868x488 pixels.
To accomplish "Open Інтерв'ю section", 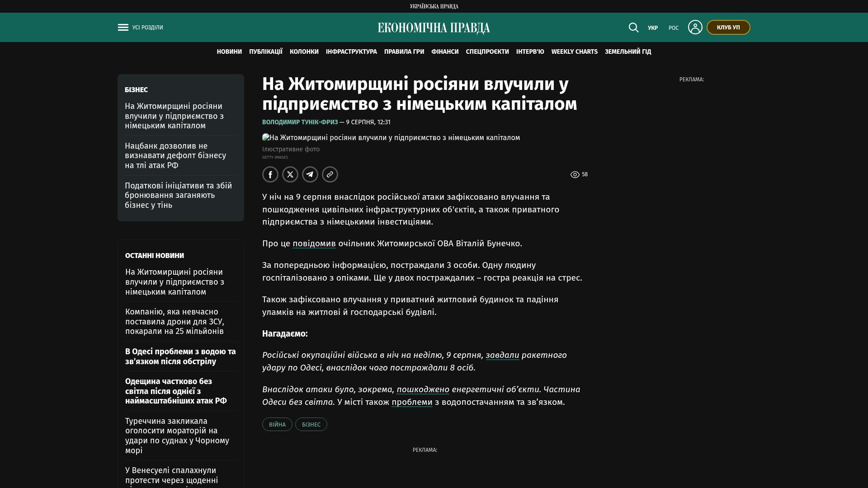I will coord(530,52).
